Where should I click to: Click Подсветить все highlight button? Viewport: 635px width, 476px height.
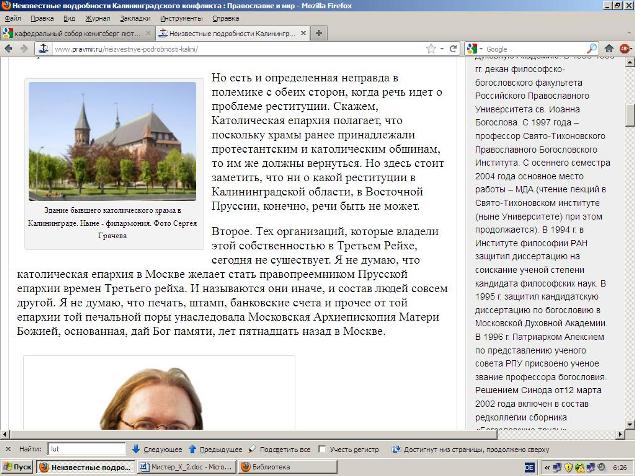click(x=280, y=449)
